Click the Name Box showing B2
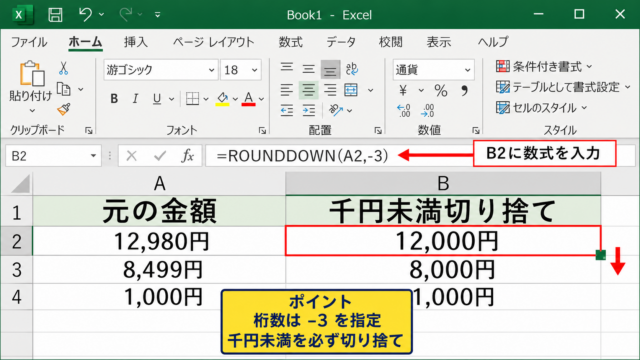The image size is (640, 360). [x=53, y=156]
